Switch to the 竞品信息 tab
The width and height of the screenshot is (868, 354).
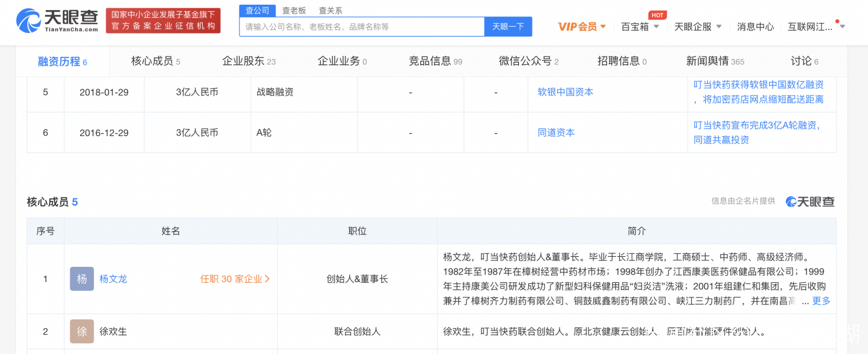click(435, 61)
